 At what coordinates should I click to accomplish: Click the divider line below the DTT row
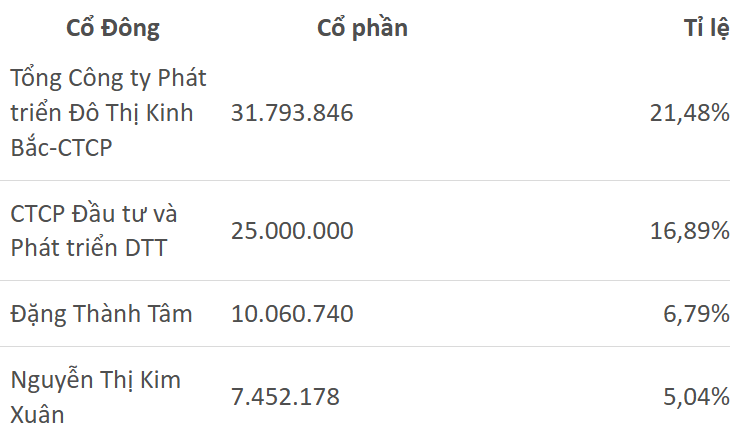372,281
